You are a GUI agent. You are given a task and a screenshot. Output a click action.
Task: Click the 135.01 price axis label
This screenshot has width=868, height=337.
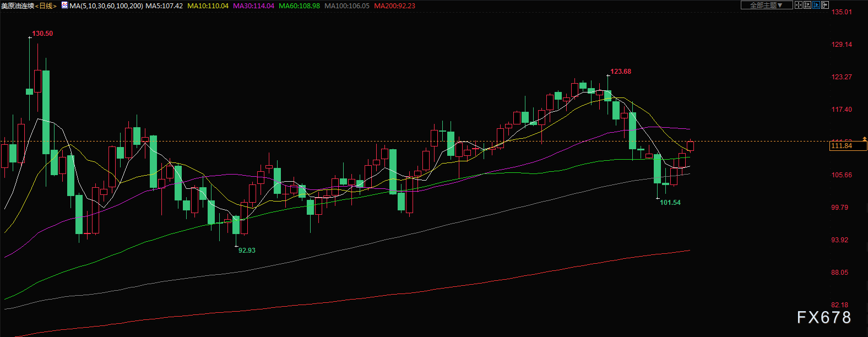coord(842,12)
